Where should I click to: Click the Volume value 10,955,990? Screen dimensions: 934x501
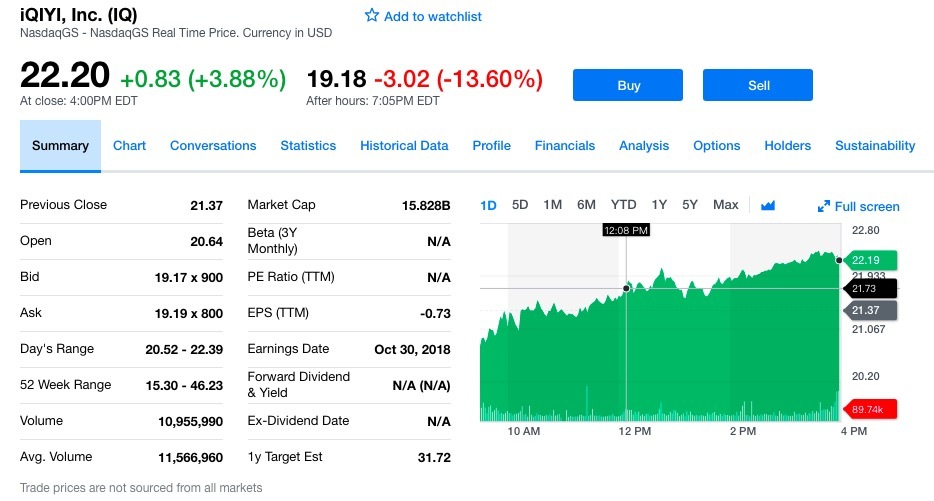point(190,422)
